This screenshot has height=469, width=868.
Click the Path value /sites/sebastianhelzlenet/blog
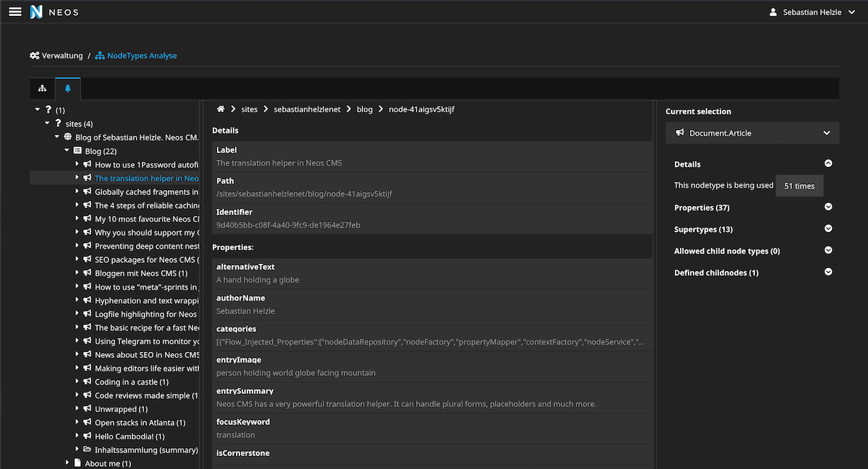point(304,194)
